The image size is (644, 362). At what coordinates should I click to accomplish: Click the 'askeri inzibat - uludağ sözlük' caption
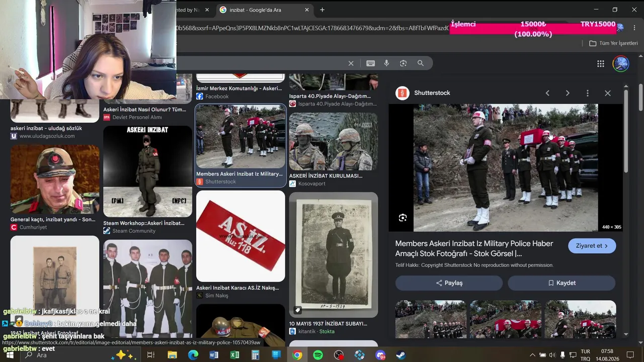tap(46, 128)
